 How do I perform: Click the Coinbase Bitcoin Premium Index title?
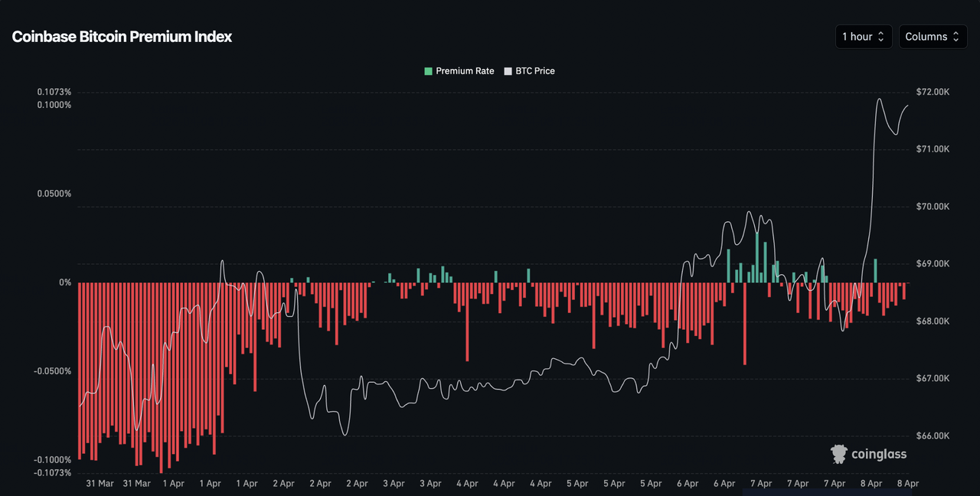click(x=122, y=37)
